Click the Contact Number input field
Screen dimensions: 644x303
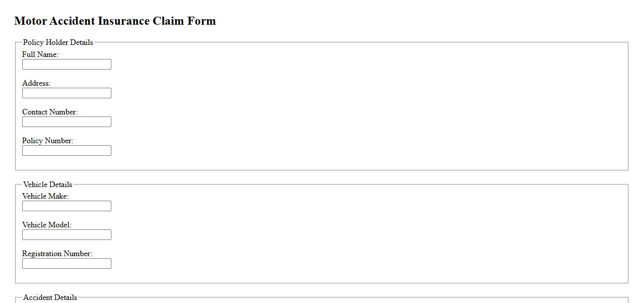click(67, 122)
